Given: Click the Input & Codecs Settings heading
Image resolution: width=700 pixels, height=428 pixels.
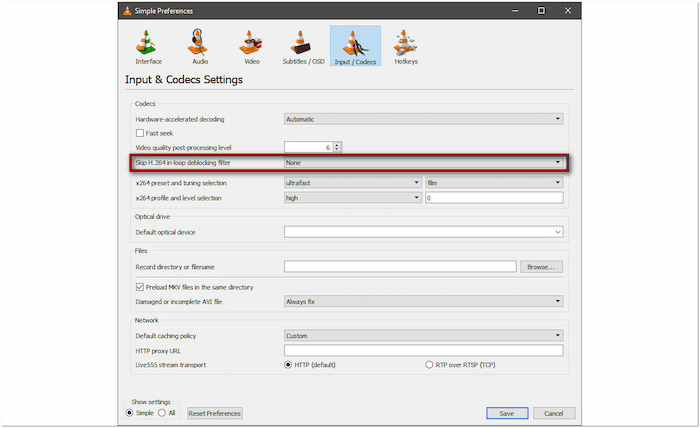Looking at the screenshot, I should click(184, 79).
